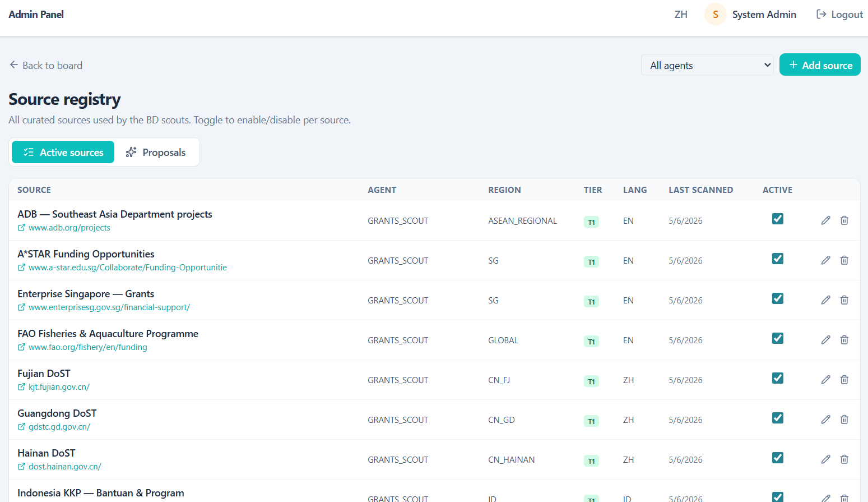Delete the Hainan DoST source
The image size is (868, 502).
point(844,459)
